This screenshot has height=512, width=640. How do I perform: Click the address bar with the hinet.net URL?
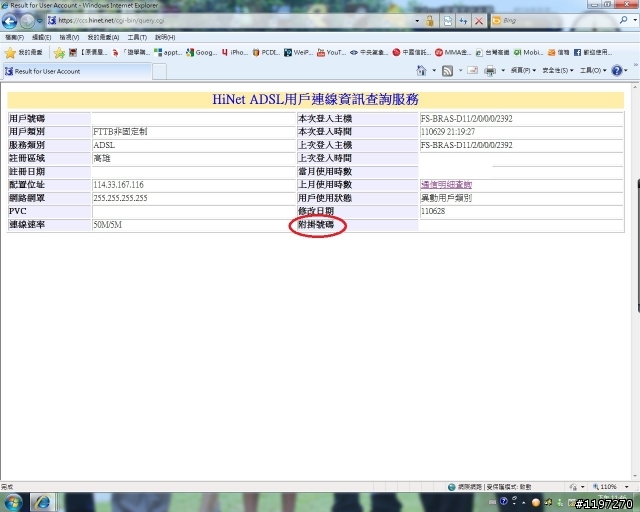[x=229, y=20]
